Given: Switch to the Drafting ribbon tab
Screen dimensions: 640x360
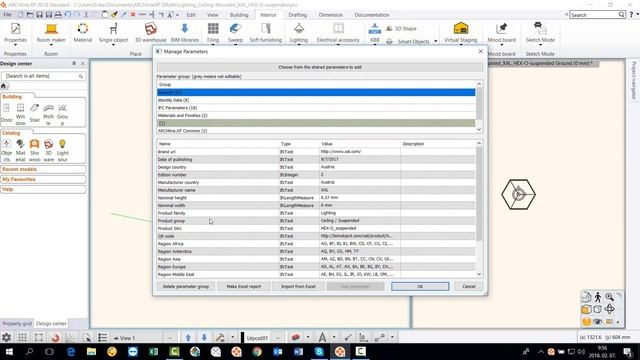Looking at the screenshot, I should click(298, 15).
